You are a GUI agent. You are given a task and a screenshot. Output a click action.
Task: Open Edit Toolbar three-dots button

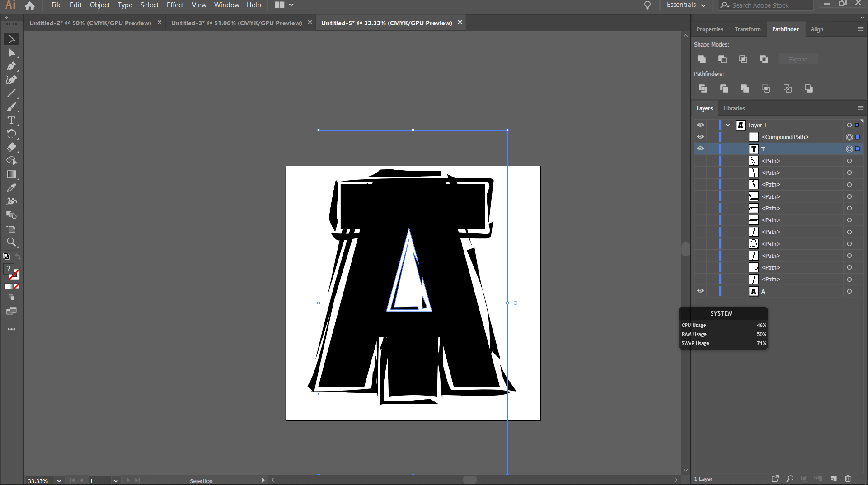coord(12,329)
